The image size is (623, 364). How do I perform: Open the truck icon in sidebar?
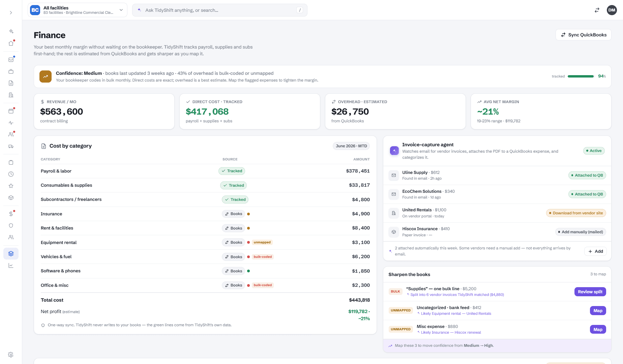(11, 146)
